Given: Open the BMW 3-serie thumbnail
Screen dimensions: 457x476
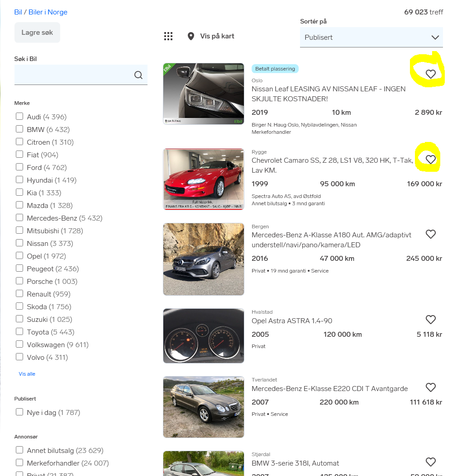Looking at the screenshot, I should coord(204,463).
